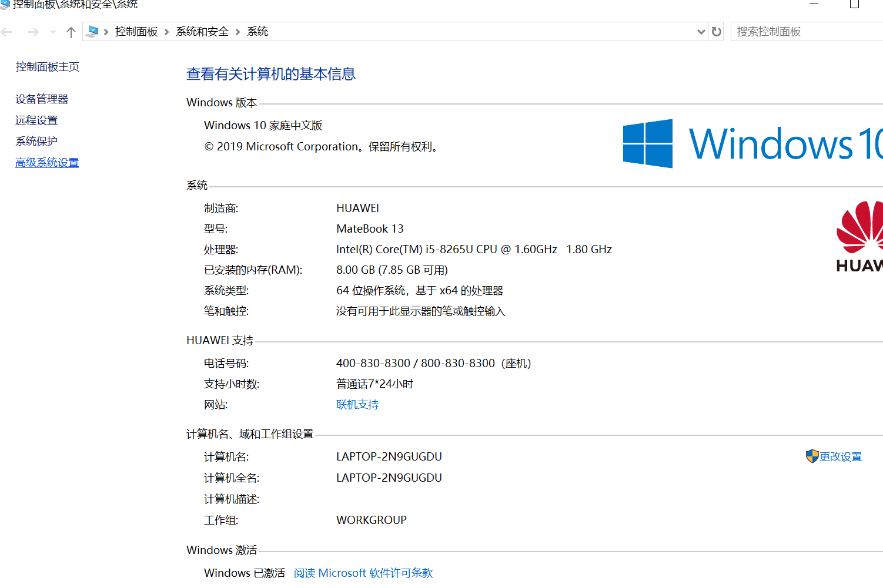Expand chevron after 系统和安全 breadcrumb

point(238,32)
